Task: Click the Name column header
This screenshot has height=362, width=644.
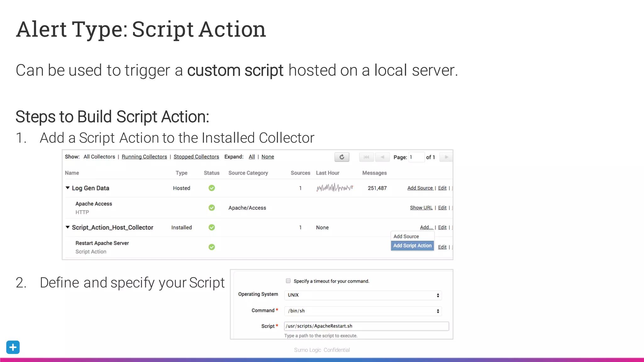Action: (72, 173)
